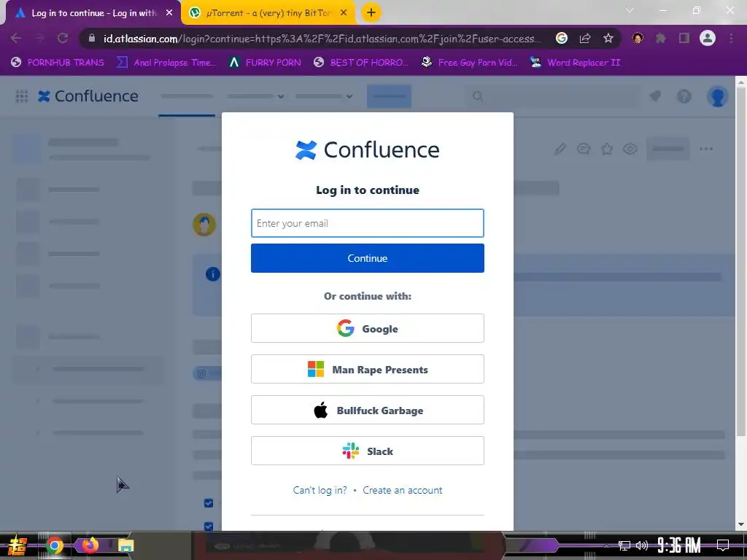Expand the tab search chevron
This screenshot has width=747, height=560.
(x=630, y=10)
